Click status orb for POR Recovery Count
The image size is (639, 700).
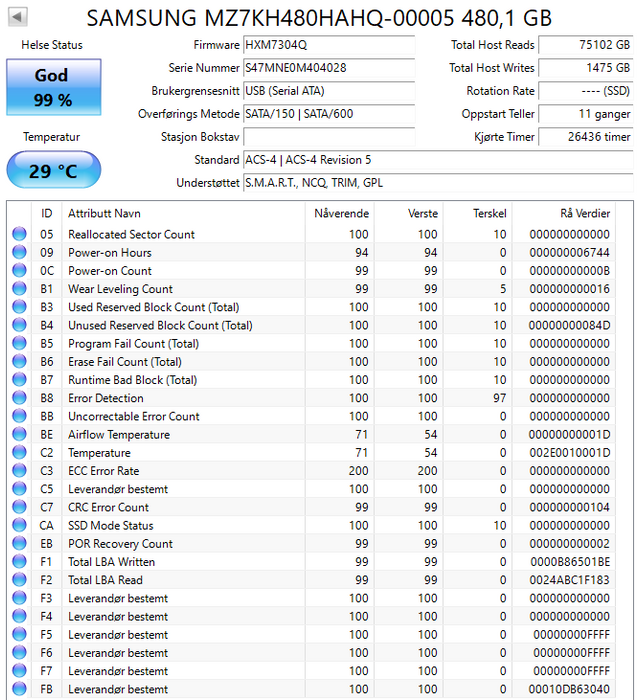coord(19,544)
